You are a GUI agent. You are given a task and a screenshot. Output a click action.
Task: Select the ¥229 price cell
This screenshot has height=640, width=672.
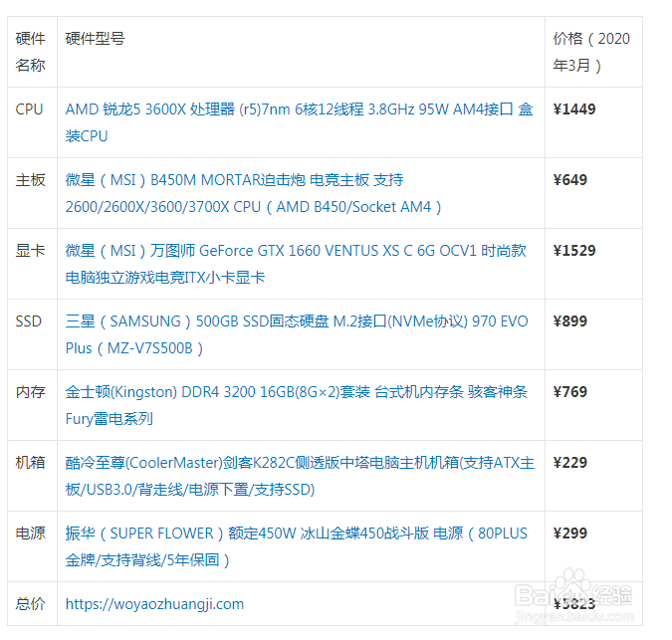pyautogui.click(x=593, y=476)
